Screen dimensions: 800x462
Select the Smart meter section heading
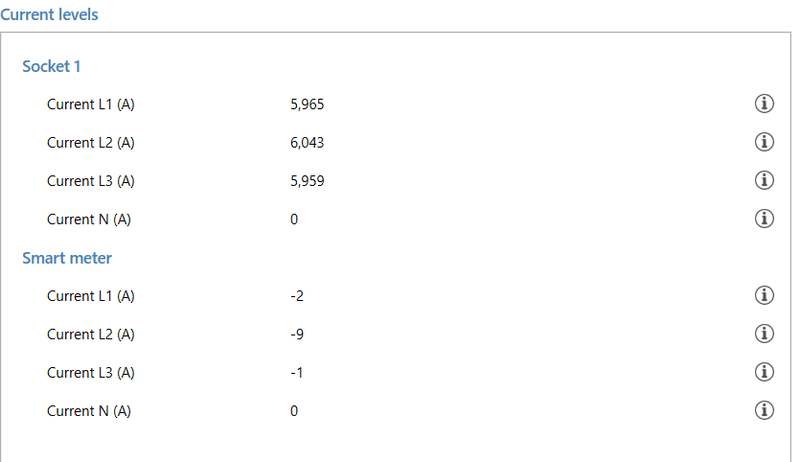click(67, 258)
